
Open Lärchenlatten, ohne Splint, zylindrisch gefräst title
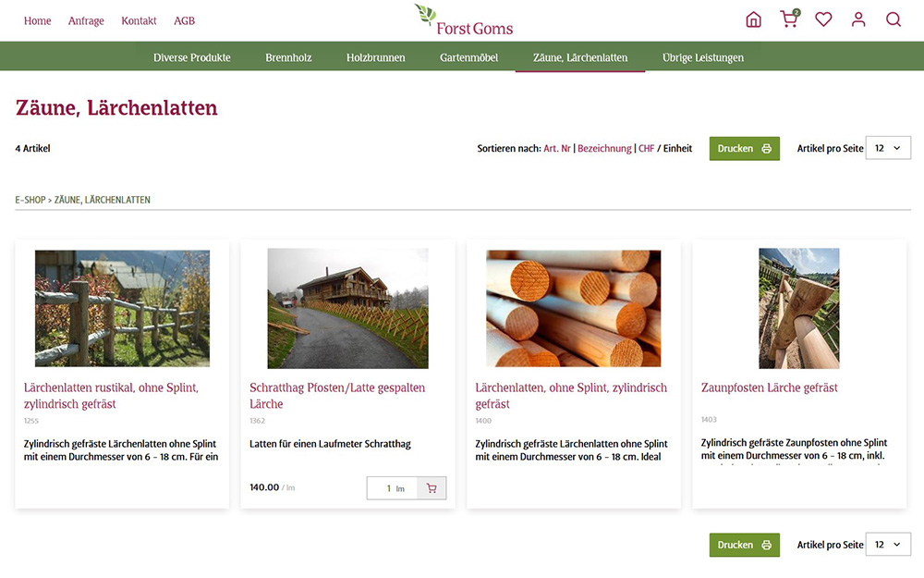571,396
